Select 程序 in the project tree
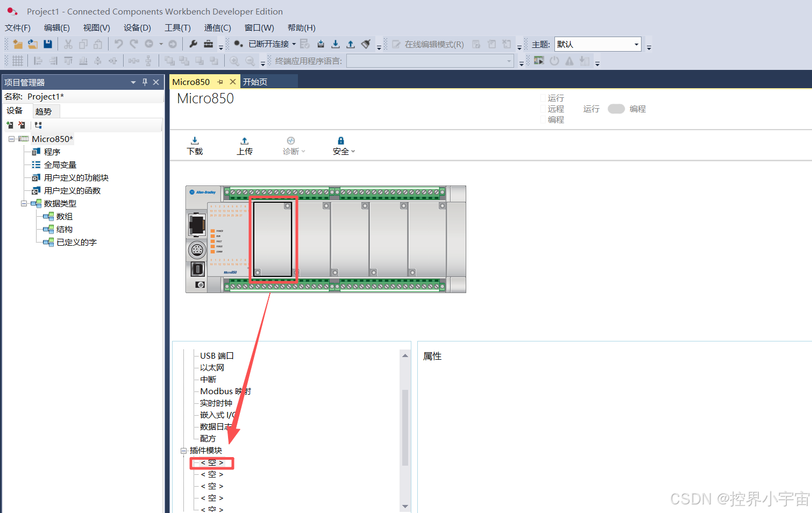This screenshot has width=812, height=513. (52, 152)
